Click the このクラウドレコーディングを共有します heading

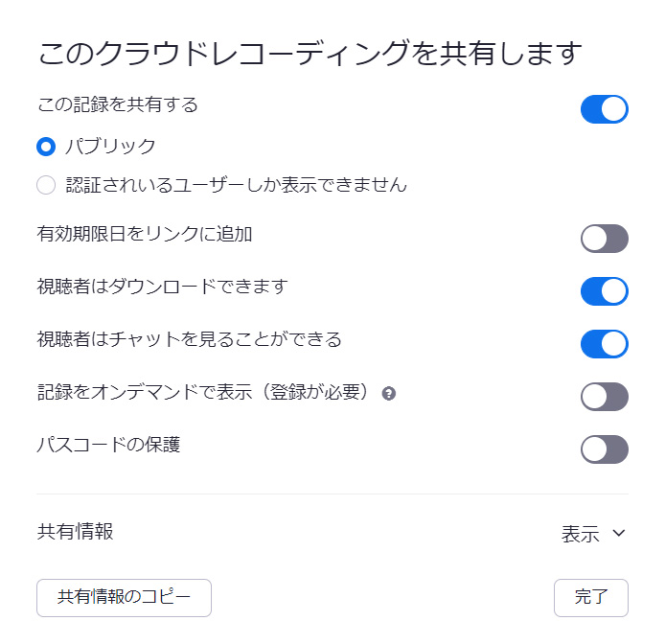point(310,54)
